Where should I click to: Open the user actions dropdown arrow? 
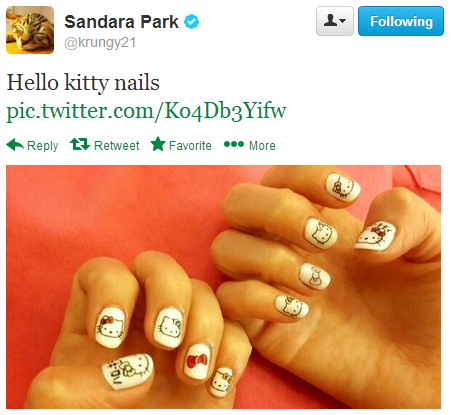[343, 21]
